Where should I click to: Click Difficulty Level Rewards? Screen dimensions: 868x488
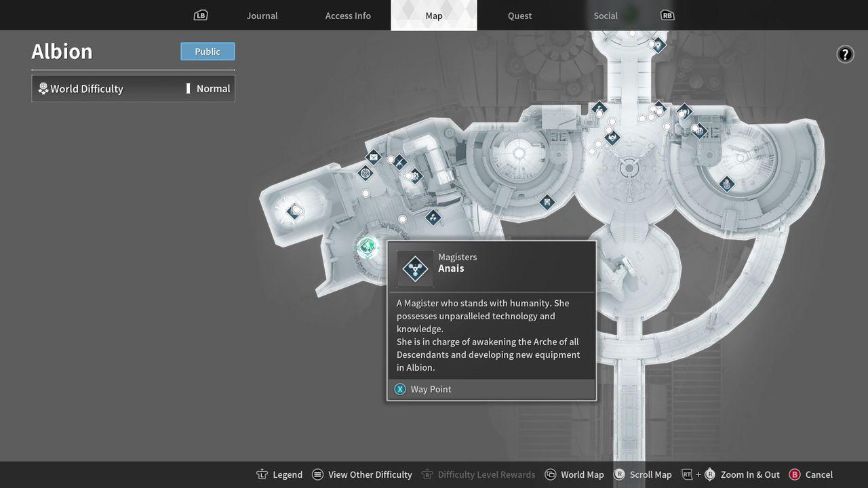(478, 474)
